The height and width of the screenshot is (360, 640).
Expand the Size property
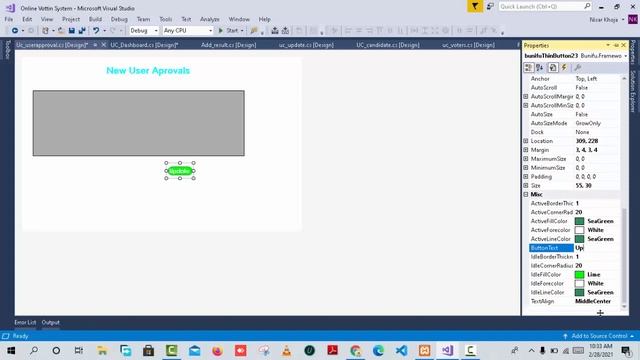point(526,185)
